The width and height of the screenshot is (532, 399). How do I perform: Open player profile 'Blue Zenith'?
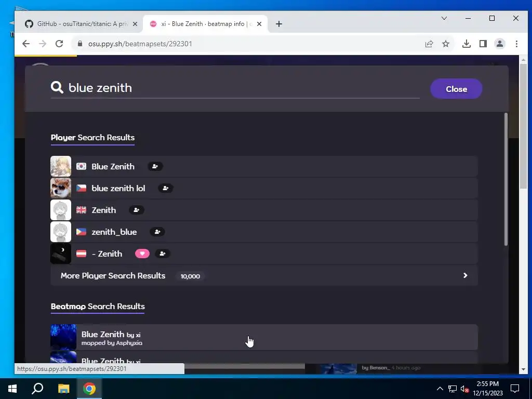[113, 167]
